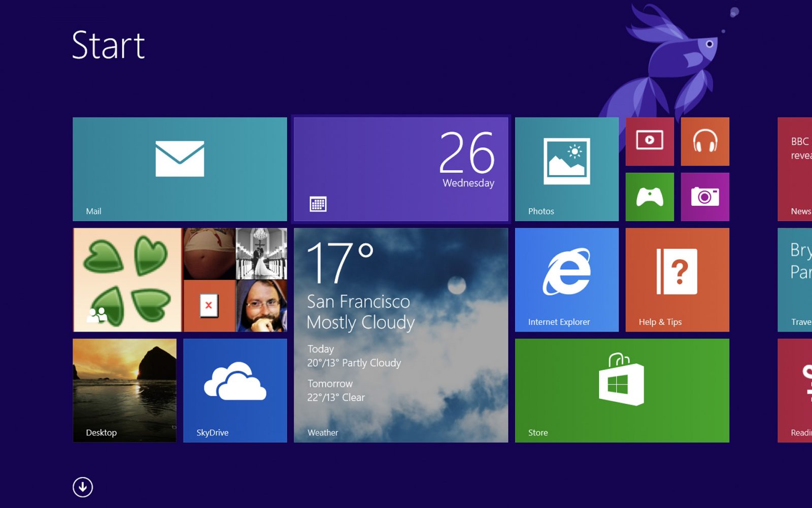
Task: Open the Travel tile
Action: [795, 280]
